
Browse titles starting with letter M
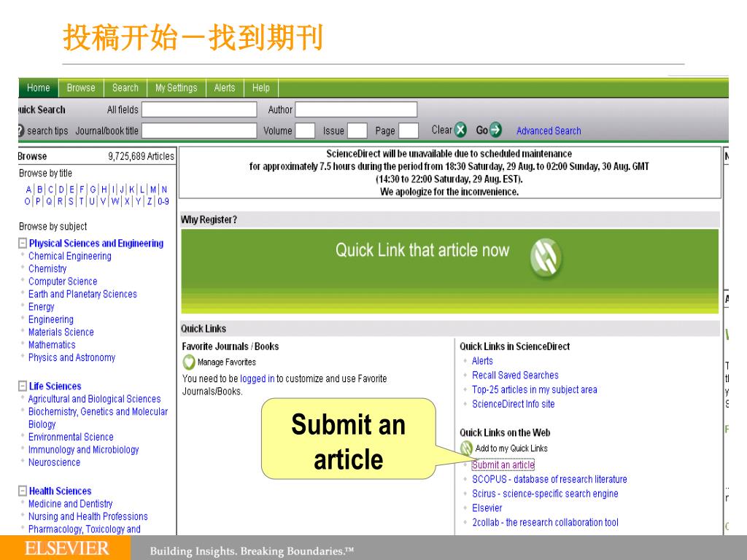(x=153, y=190)
